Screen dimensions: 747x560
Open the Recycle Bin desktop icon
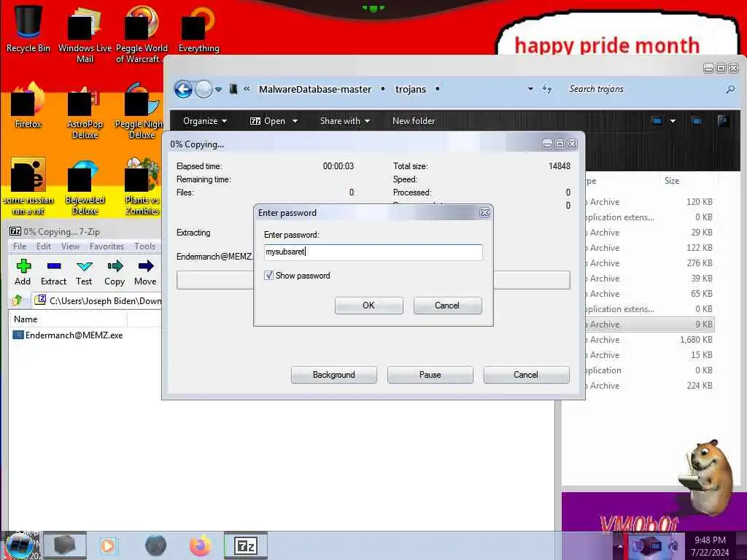click(x=28, y=28)
